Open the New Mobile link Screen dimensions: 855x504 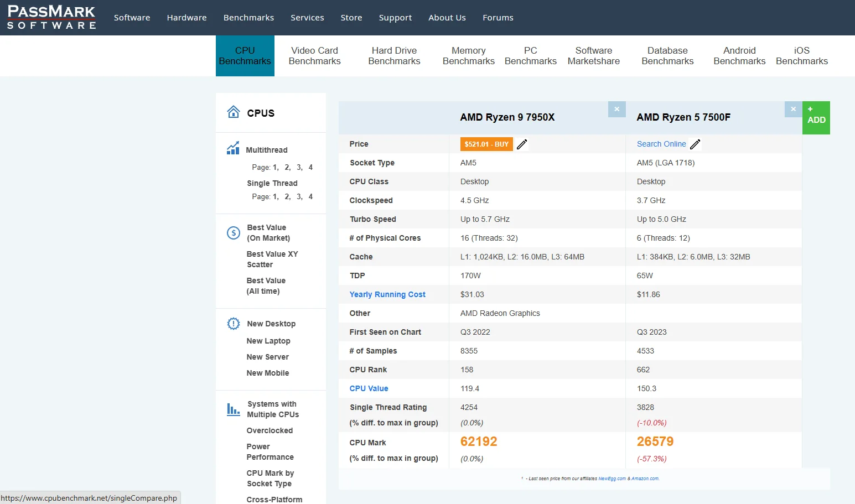pyautogui.click(x=268, y=373)
